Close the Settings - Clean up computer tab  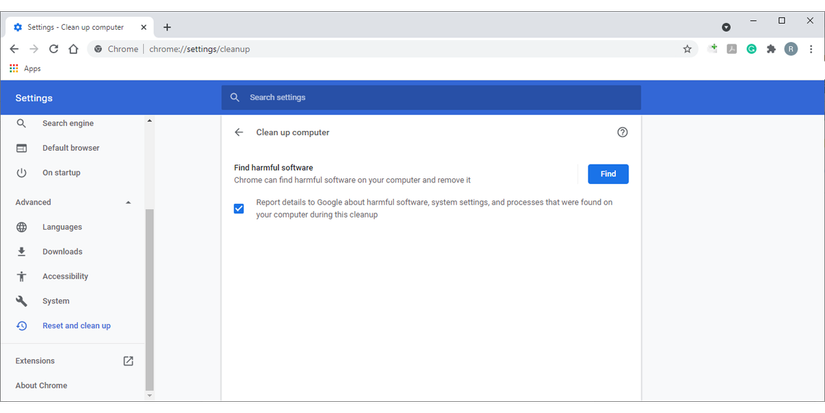pyautogui.click(x=143, y=27)
